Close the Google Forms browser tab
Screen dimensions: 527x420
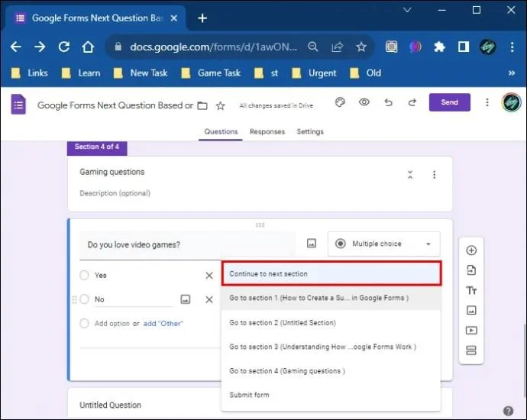(x=174, y=18)
